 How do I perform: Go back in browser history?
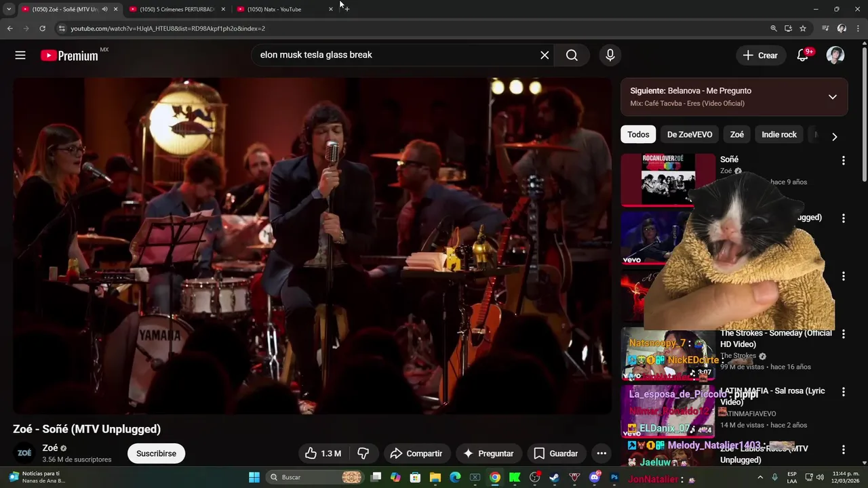pyautogui.click(x=9, y=28)
